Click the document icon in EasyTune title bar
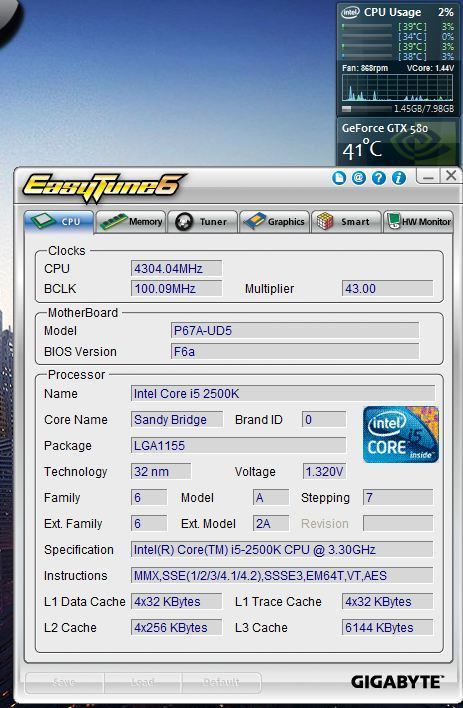The width and height of the screenshot is (463, 708). tap(339, 177)
